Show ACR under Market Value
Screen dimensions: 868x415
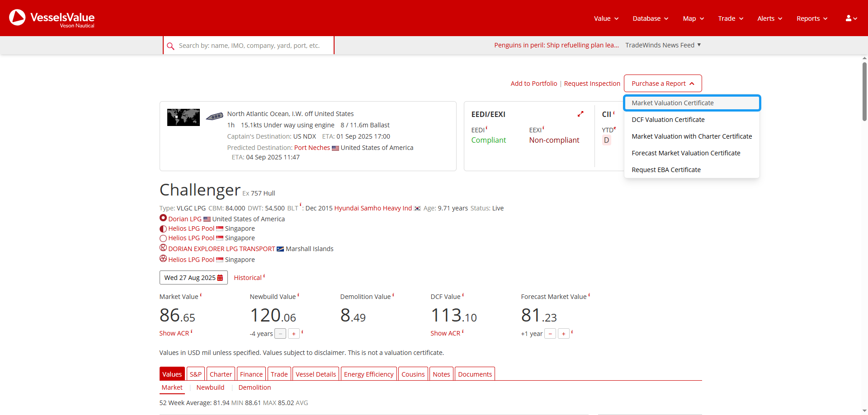point(174,333)
